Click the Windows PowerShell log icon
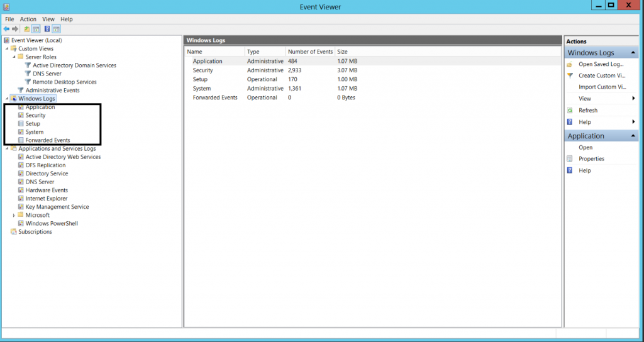Image resolution: width=644 pixels, height=342 pixels. click(x=21, y=223)
